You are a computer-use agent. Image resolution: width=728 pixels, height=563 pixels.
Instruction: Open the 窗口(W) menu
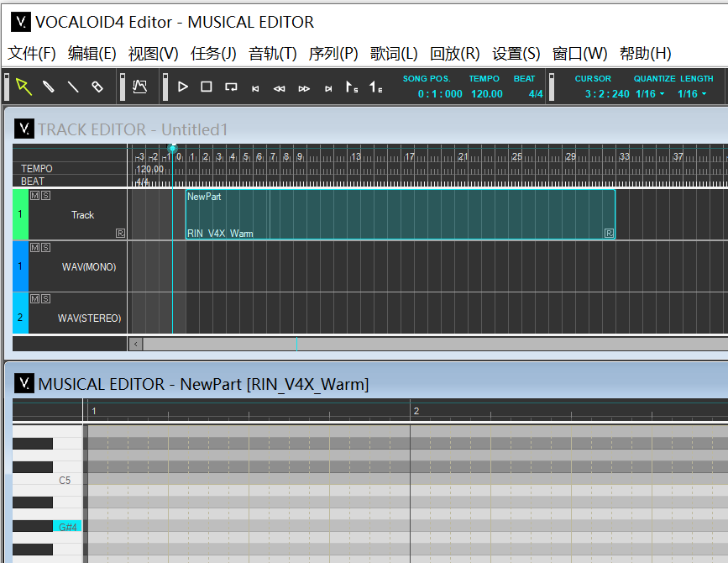[579, 54]
